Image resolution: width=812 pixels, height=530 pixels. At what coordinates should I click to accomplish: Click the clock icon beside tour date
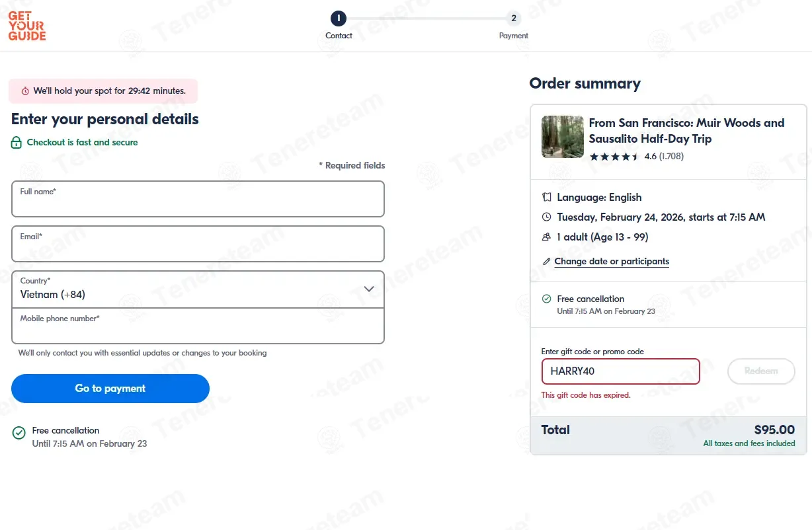(546, 217)
